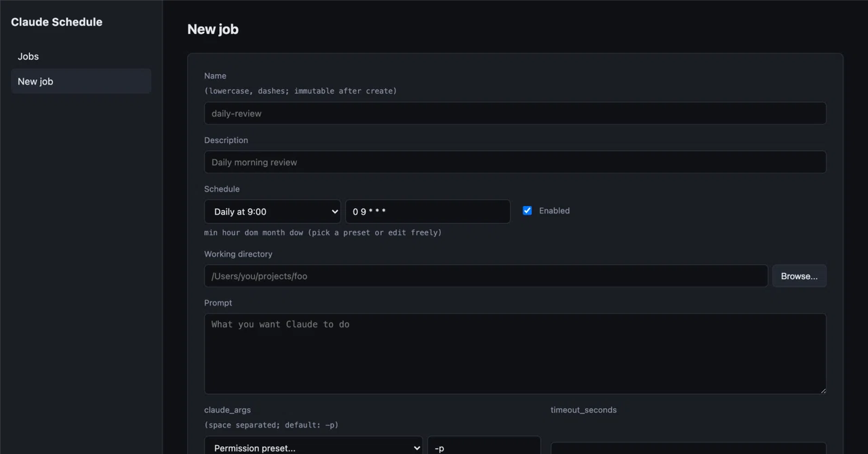Click the claude_args field containing -p
The height and width of the screenshot is (454, 868).
pyautogui.click(x=484, y=446)
